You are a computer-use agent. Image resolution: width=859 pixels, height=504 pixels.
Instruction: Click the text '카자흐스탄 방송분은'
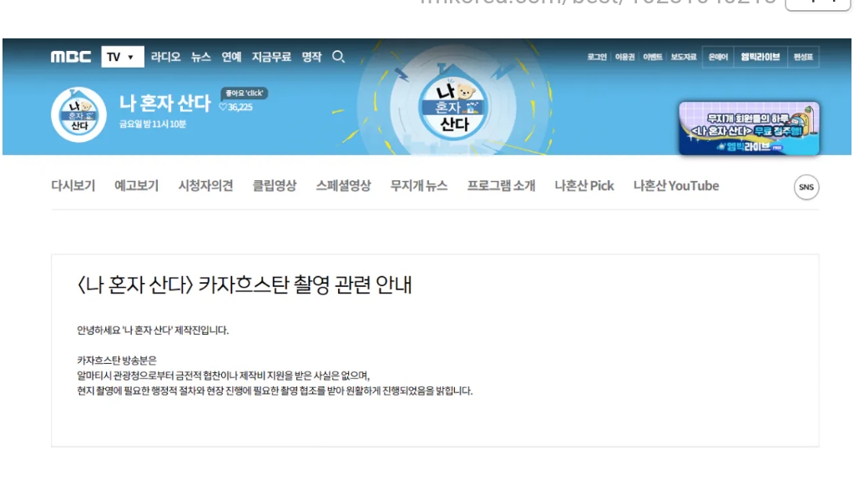[117, 360]
